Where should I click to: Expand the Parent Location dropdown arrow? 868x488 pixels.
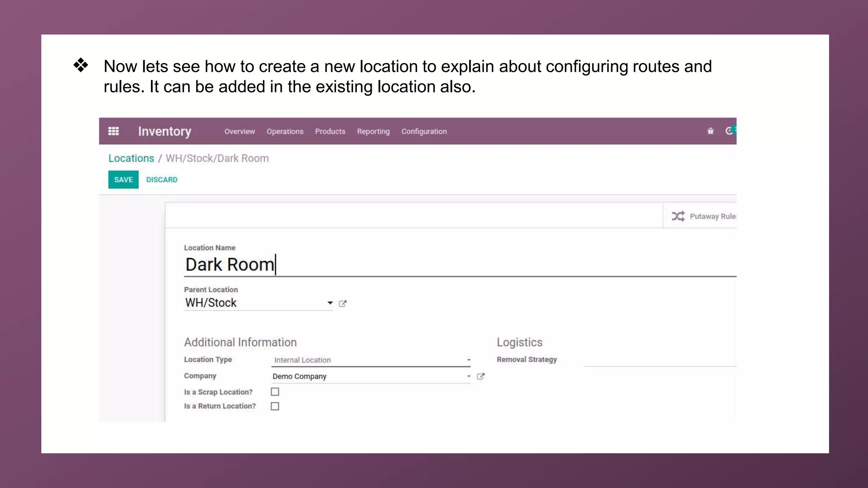coord(330,303)
